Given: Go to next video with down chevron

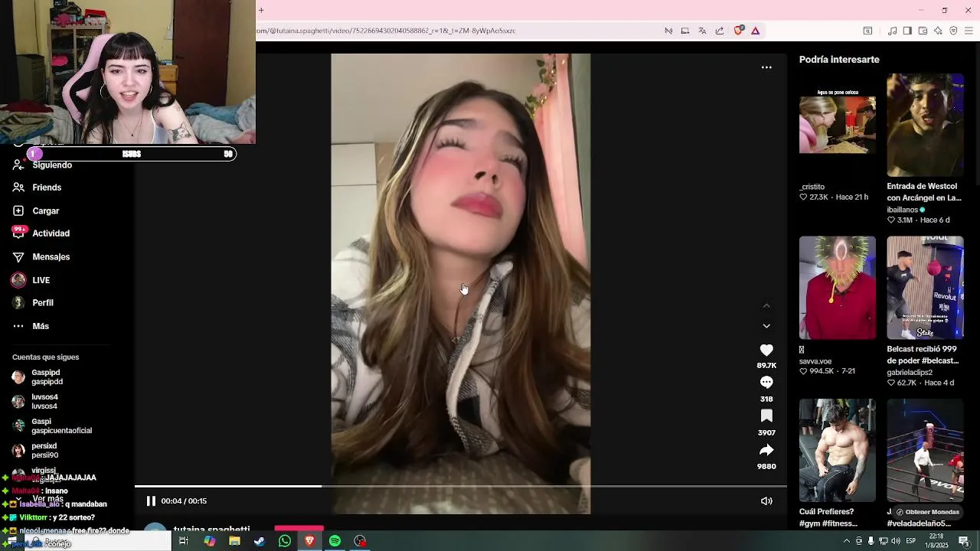Looking at the screenshot, I should (766, 326).
